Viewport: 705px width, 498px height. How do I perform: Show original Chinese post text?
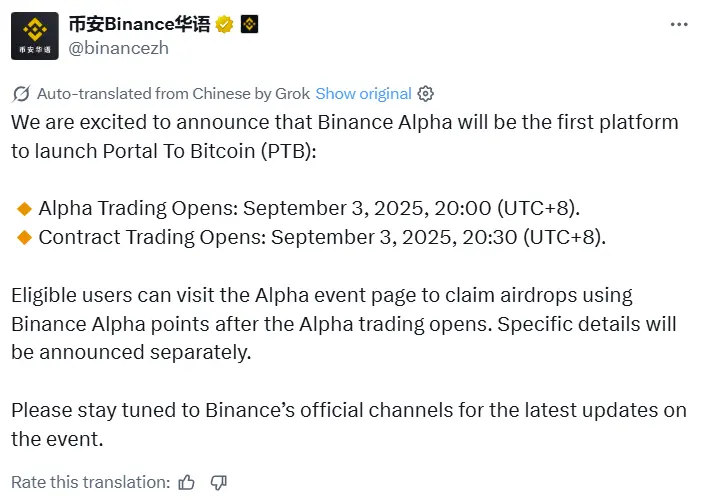point(363,93)
